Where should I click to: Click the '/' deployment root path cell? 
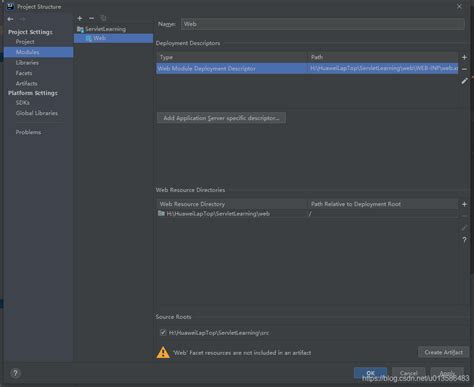point(383,214)
